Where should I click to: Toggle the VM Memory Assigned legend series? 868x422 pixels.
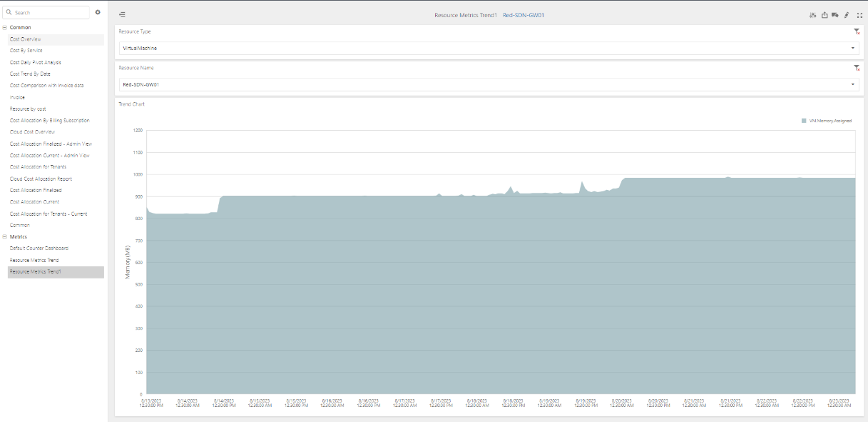pos(826,121)
